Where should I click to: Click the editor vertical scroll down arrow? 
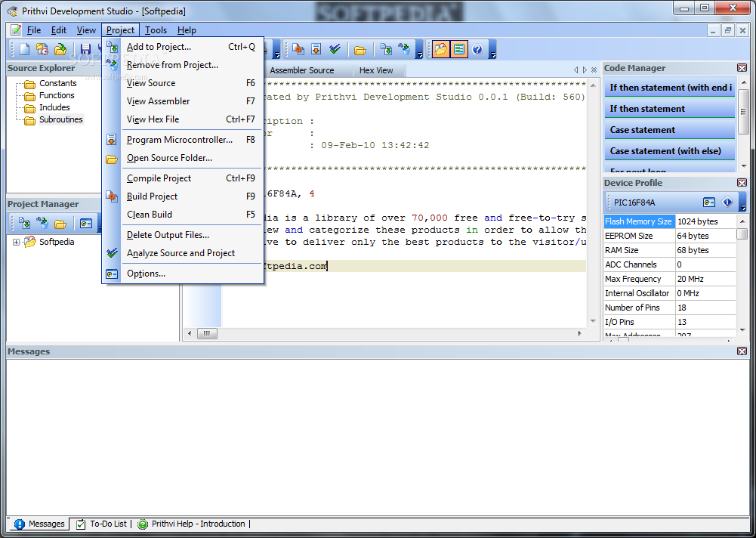pyautogui.click(x=593, y=321)
